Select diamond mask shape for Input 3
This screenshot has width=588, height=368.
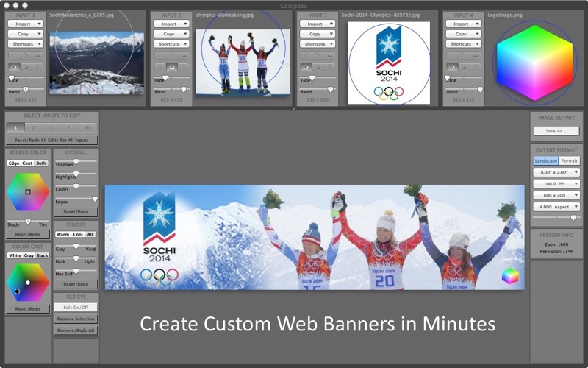[x=329, y=67]
